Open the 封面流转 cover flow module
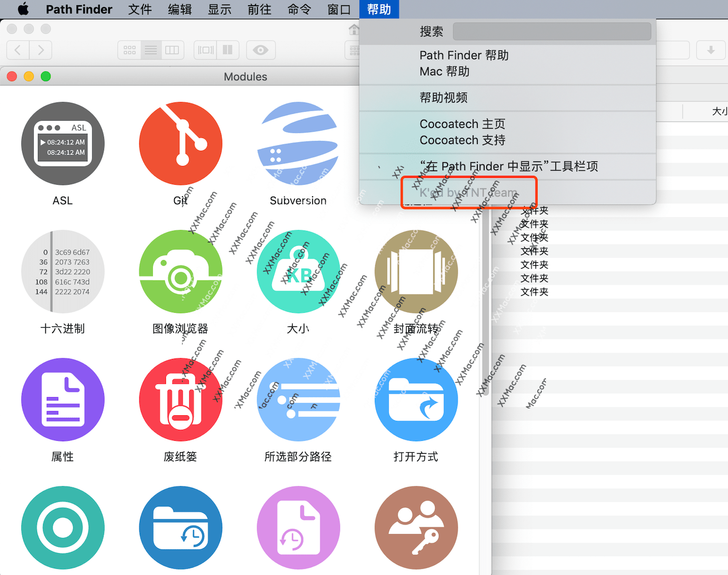 point(416,271)
